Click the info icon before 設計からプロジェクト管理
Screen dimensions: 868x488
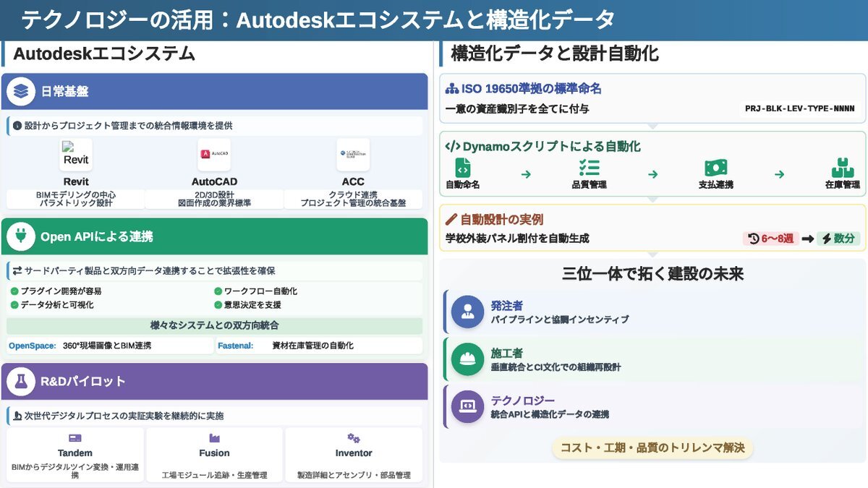[17, 126]
